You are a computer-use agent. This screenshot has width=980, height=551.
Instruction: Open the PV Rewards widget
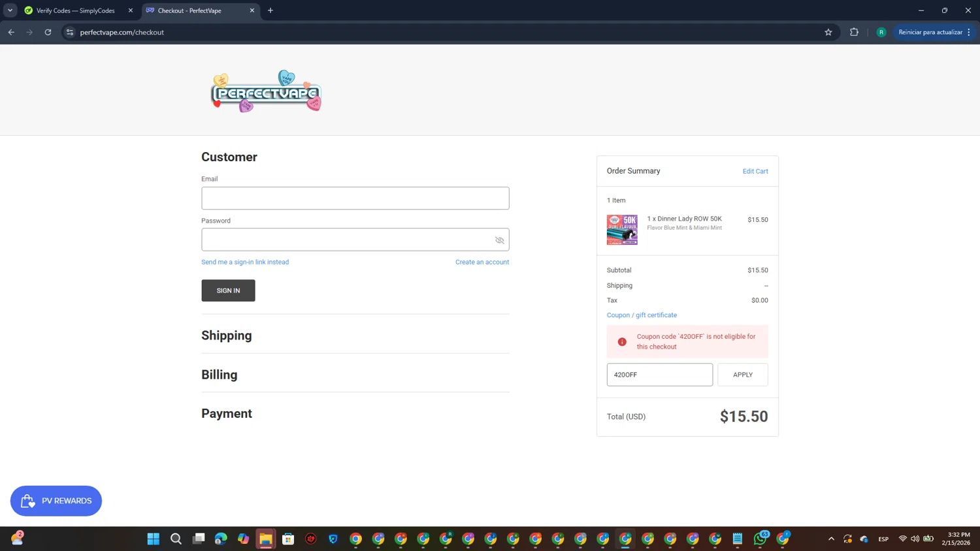click(56, 501)
